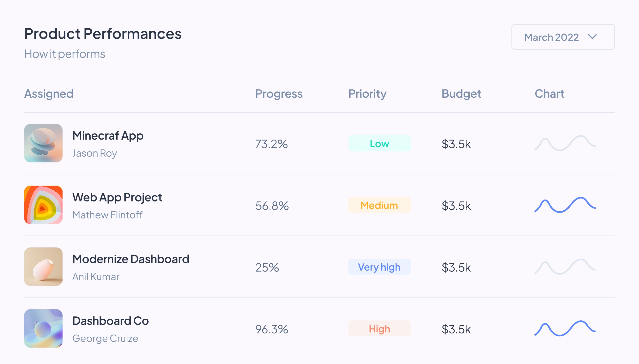The width and height of the screenshot is (639, 364).
Task: Sort by the Priority column header
Action: 367,94
